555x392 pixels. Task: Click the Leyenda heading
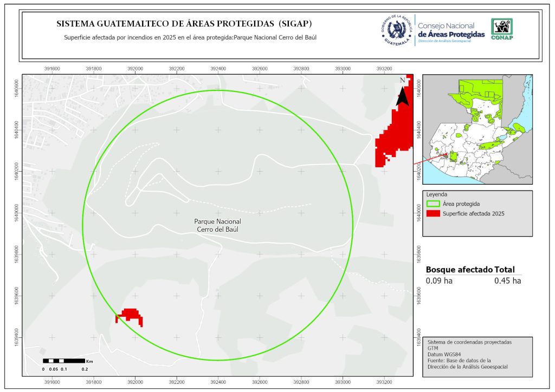coord(436,194)
